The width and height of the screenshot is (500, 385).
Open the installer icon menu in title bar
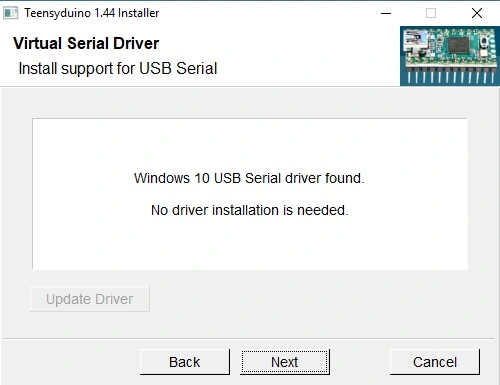(x=10, y=13)
